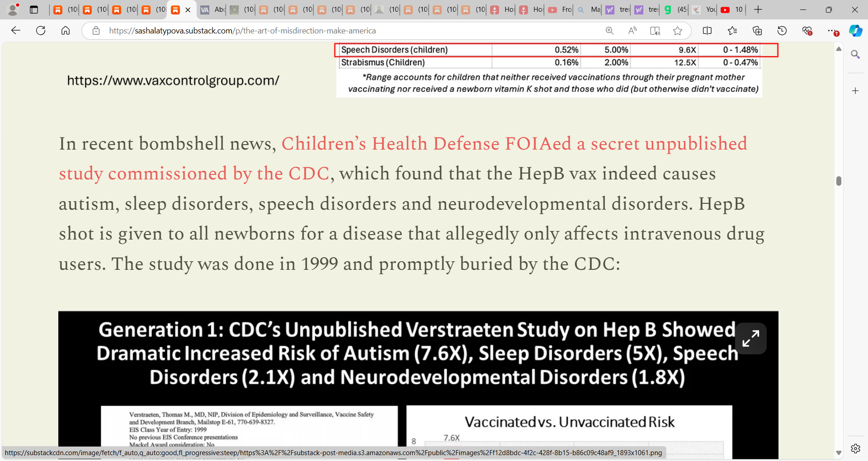Open Settings and more menu

pyautogui.click(x=832, y=31)
